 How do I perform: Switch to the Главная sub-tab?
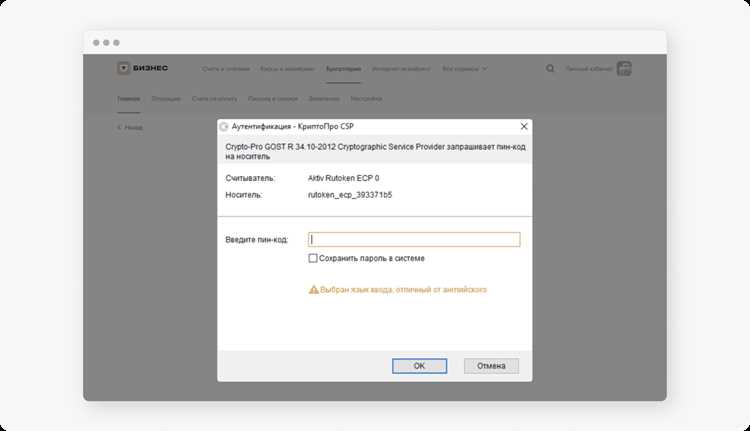(129, 99)
